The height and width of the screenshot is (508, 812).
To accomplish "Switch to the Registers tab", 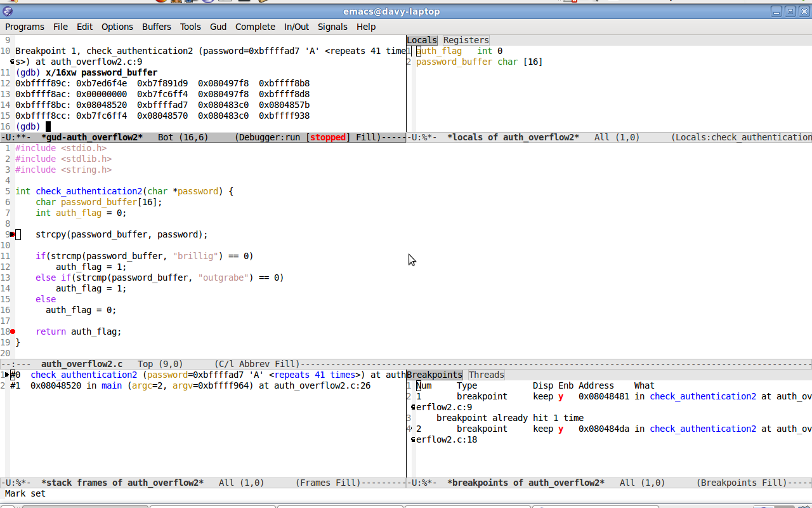I will point(466,40).
